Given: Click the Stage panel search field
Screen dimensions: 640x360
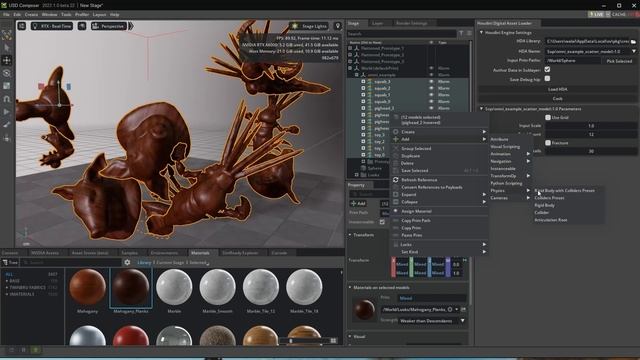Looking at the screenshot, I should 402,34.
